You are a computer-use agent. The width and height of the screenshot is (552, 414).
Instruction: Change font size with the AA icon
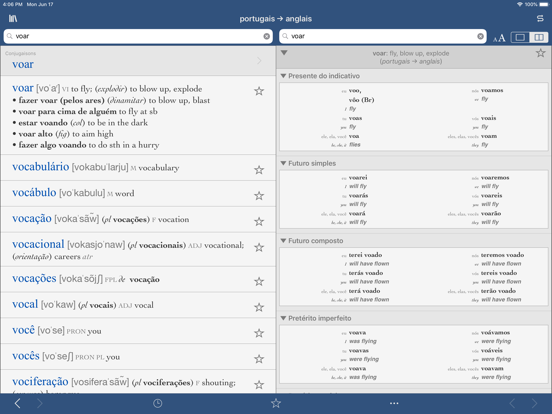pos(499,38)
